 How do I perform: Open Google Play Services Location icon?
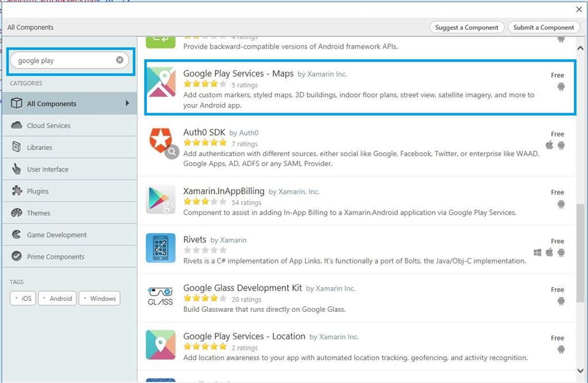[x=161, y=345]
